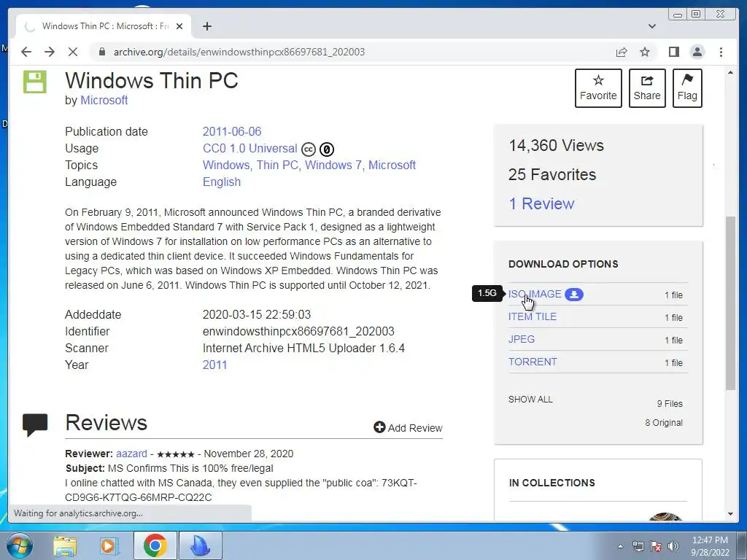Click the green floppy disk software icon
Screen dimensions: 747x560
pyautogui.click(x=35, y=82)
